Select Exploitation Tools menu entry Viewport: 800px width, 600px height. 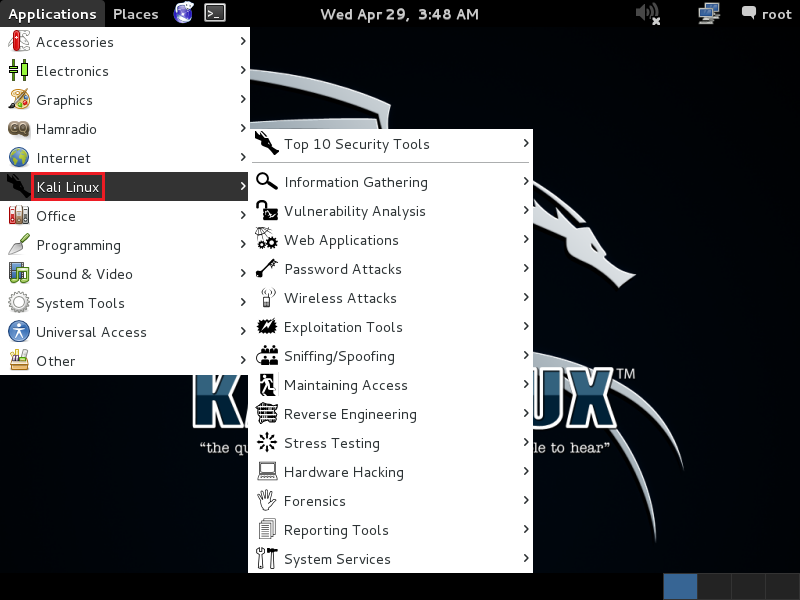(x=343, y=327)
